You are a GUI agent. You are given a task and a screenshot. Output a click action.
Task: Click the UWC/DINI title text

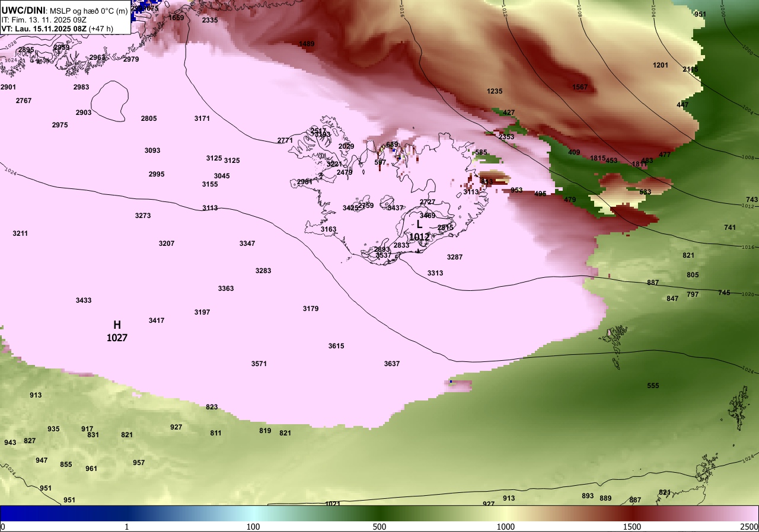point(24,10)
